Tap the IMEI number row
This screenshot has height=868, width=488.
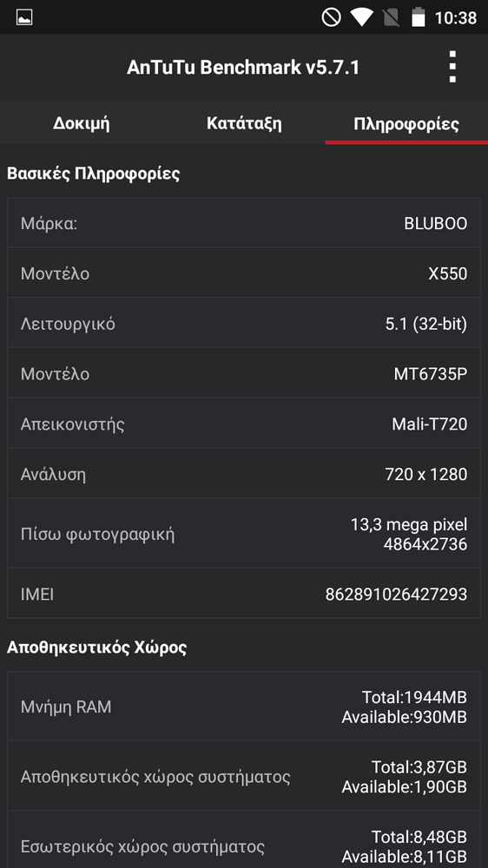tap(244, 594)
